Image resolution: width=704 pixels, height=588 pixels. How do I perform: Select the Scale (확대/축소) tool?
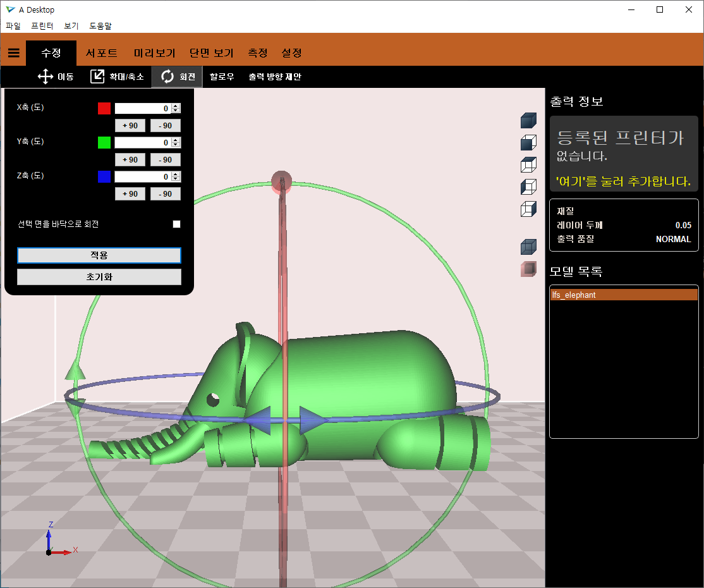tap(117, 77)
